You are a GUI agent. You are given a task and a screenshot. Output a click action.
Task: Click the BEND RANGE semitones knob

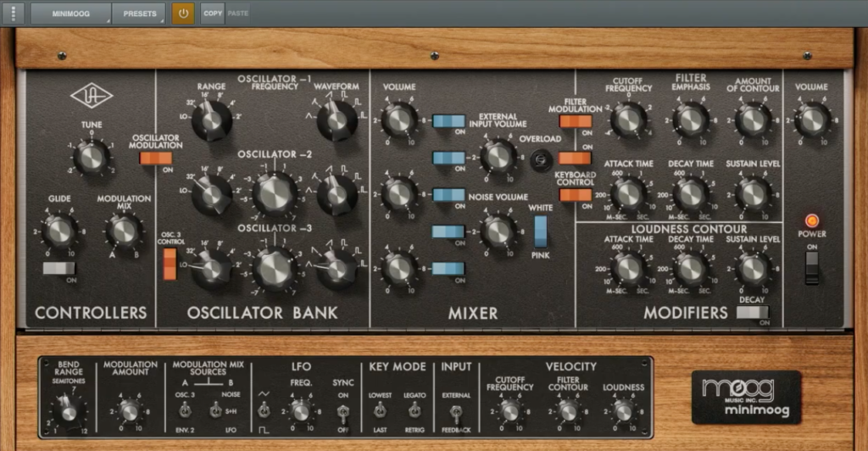pos(69,412)
